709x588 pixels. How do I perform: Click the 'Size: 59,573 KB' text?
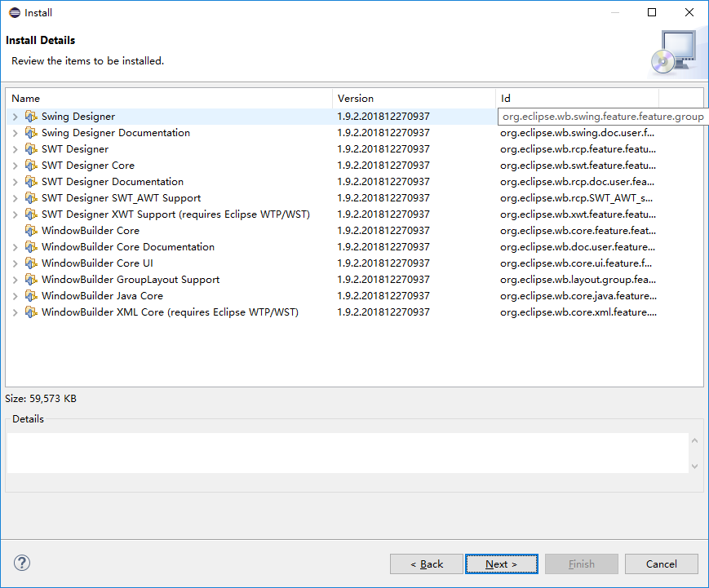41,399
